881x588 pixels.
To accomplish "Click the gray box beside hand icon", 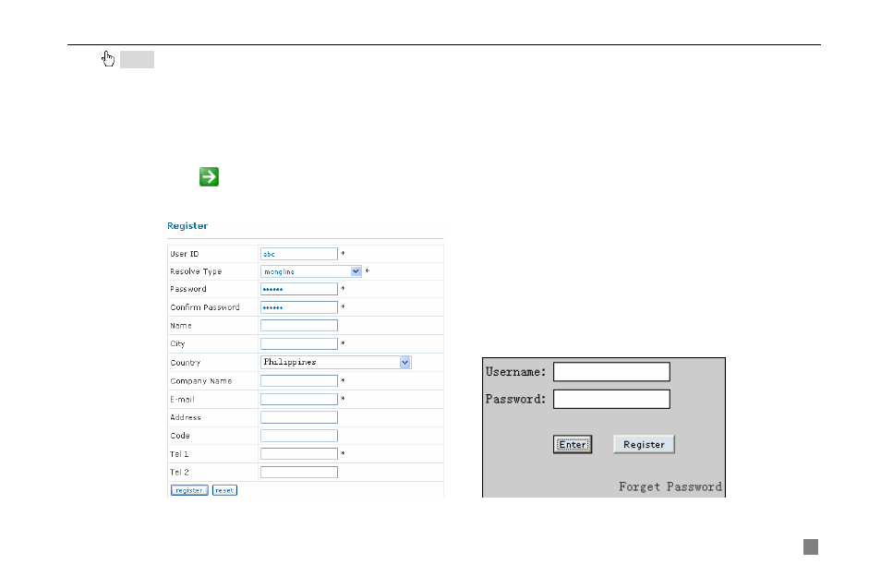I will click(137, 59).
